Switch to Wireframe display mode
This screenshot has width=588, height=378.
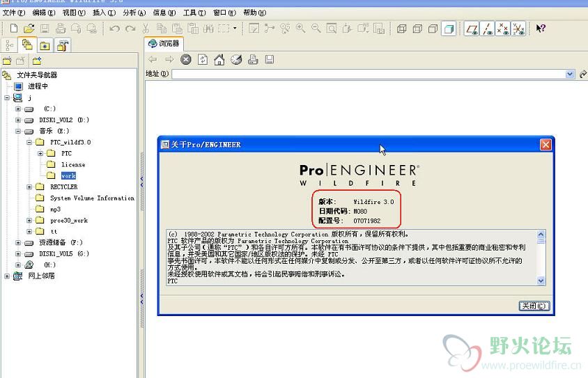point(401,29)
